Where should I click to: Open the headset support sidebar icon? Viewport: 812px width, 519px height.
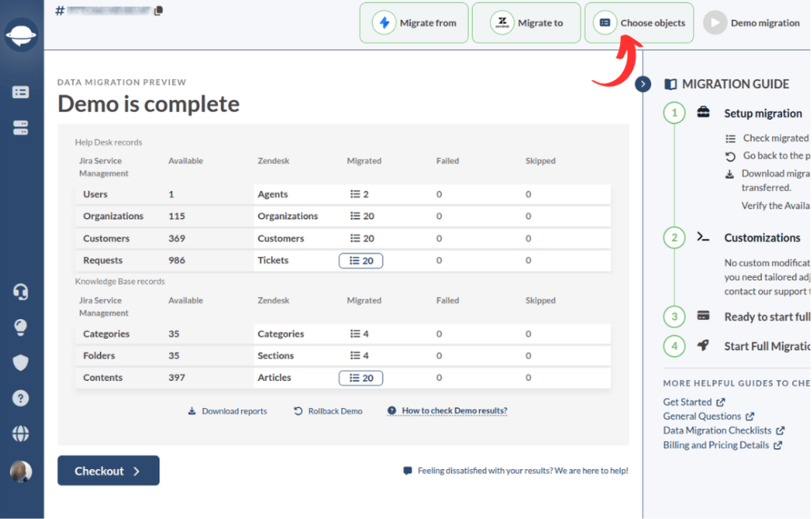tap(21, 292)
